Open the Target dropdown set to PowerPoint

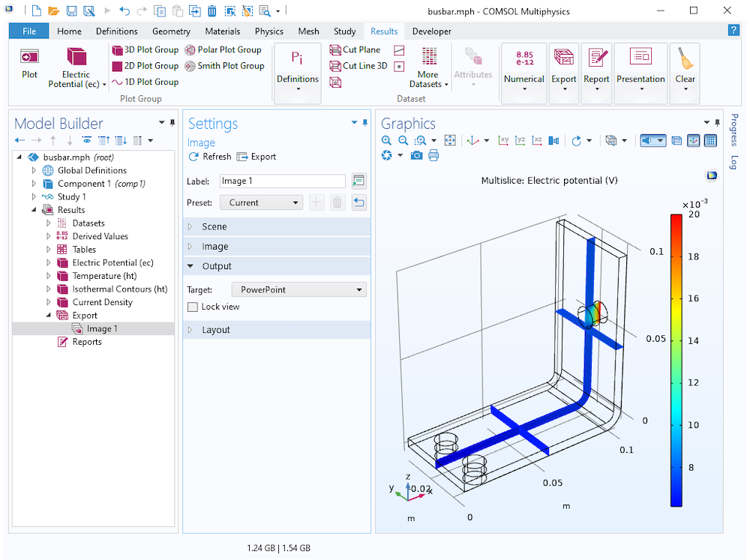click(298, 289)
